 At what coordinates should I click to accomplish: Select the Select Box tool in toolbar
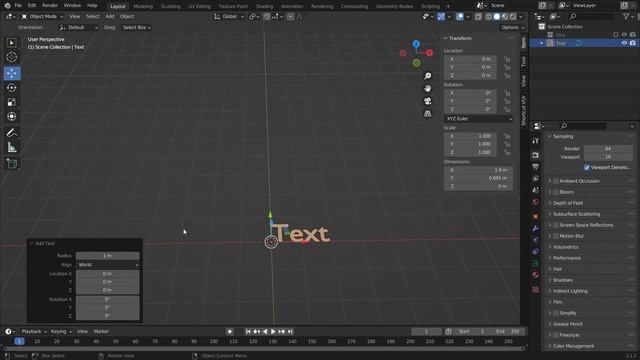click(x=12, y=43)
